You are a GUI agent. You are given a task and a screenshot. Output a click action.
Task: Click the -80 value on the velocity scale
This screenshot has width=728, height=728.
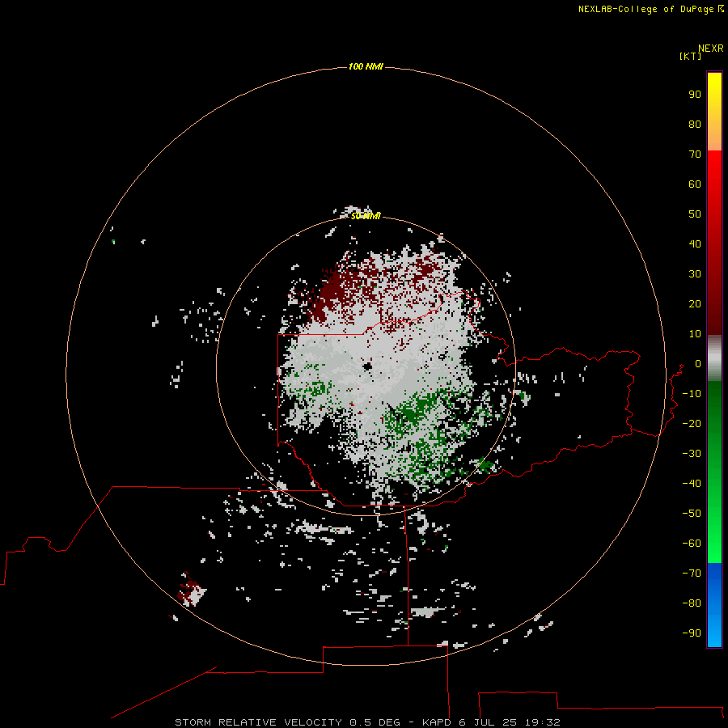tap(692, 603)
